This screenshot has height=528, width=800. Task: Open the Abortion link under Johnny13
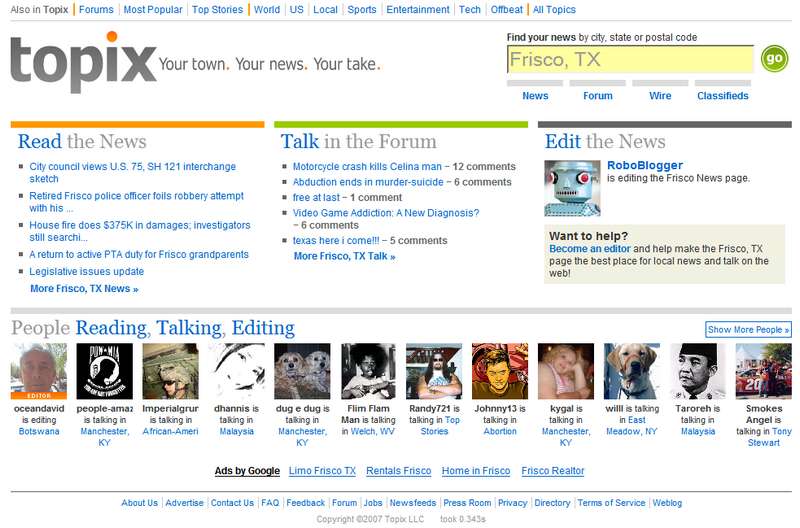500,431
